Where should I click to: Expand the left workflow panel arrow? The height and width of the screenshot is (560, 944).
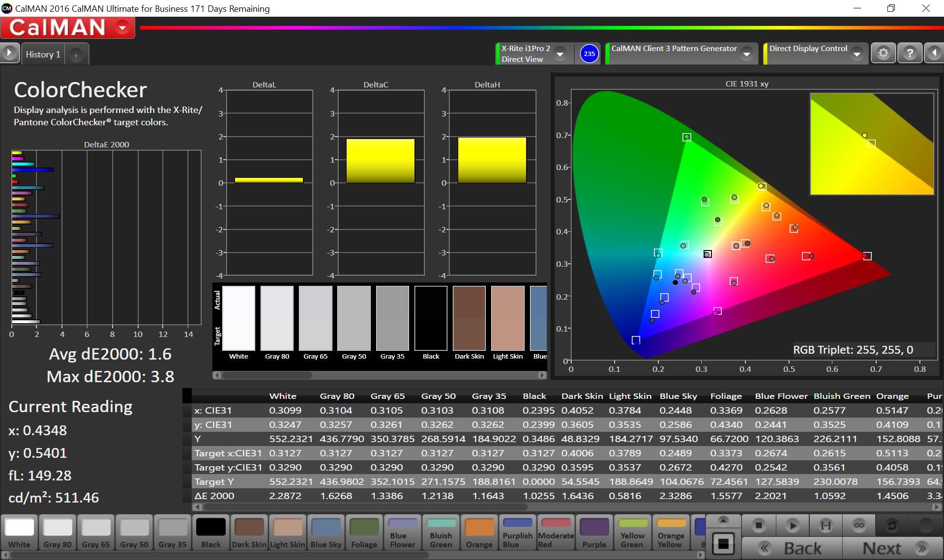click(x=9, y=53)
